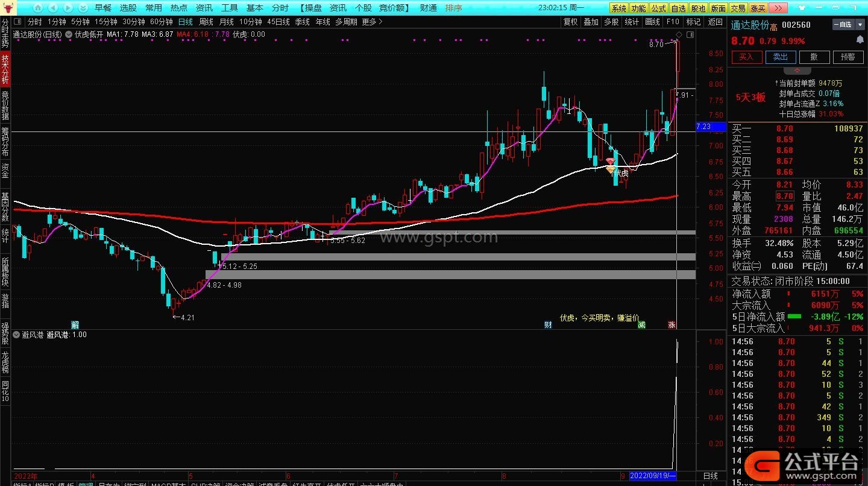868x486 pixels.
Task: Click the 买一 price 8.70 row
Action: click(797, 128)
